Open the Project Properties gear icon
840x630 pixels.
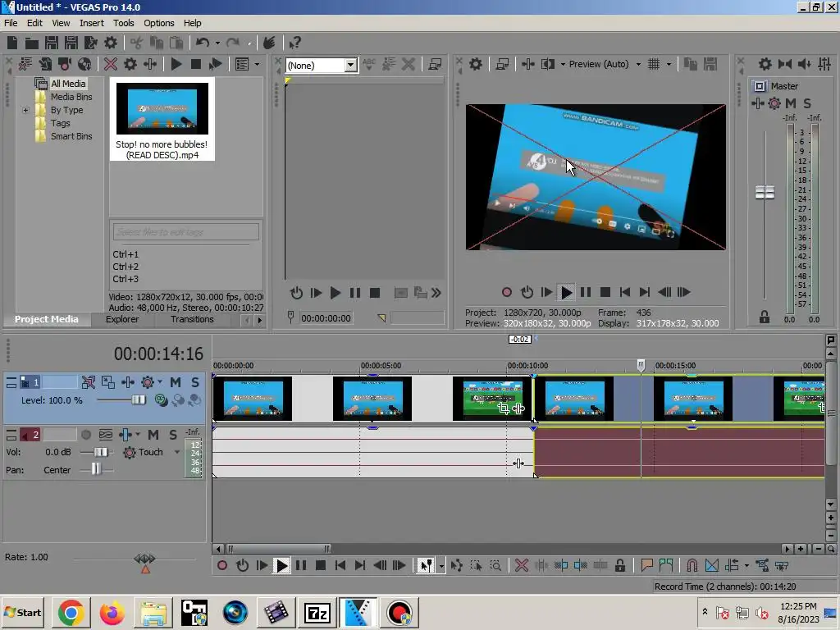click(111, 43)
